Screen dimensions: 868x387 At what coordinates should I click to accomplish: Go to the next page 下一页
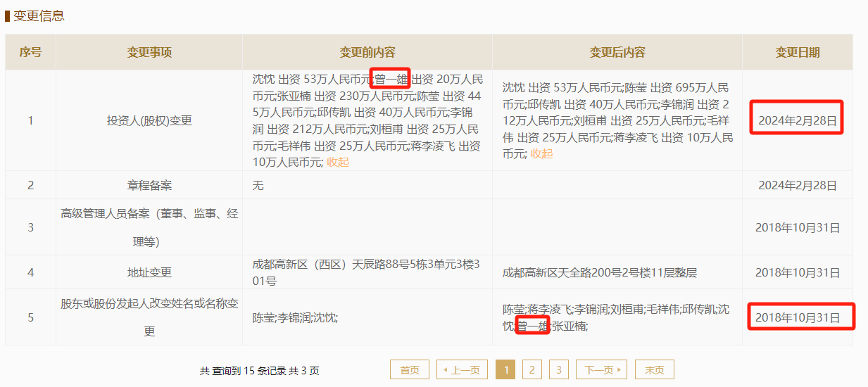coord(601,369)
